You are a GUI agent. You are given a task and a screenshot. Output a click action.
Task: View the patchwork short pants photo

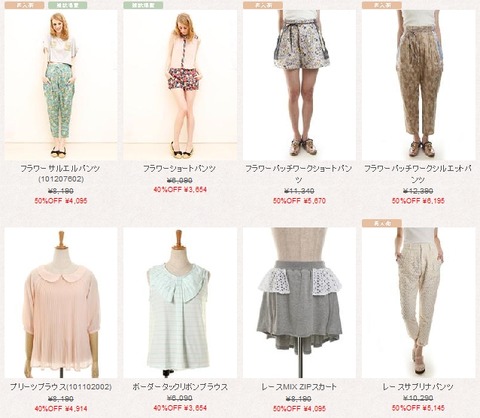pyautogui.click(x=299, y=85)
